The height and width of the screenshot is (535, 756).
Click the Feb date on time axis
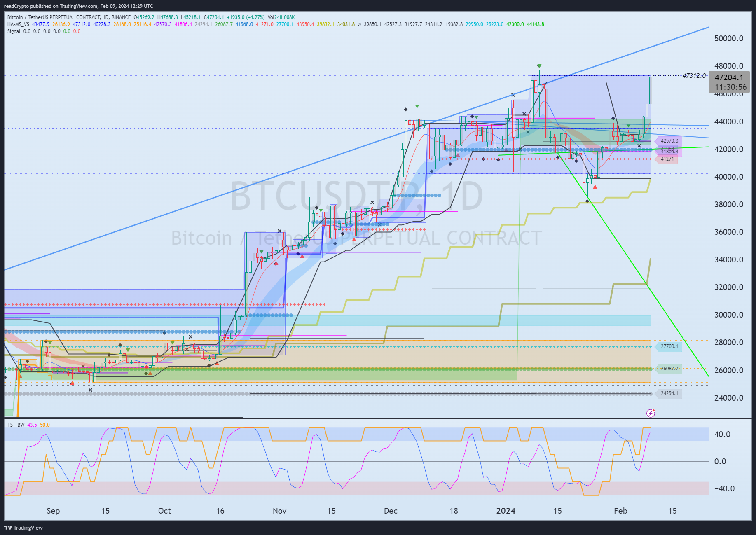620,511
